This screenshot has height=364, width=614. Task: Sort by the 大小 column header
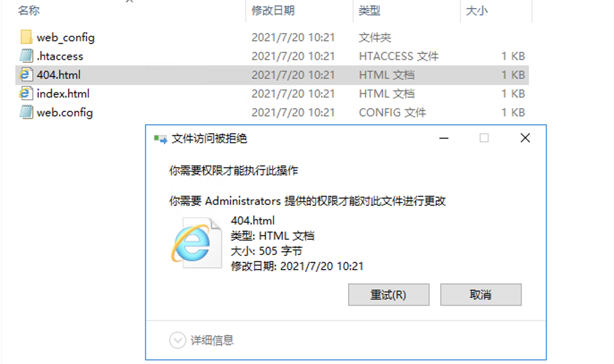point(477,11)
